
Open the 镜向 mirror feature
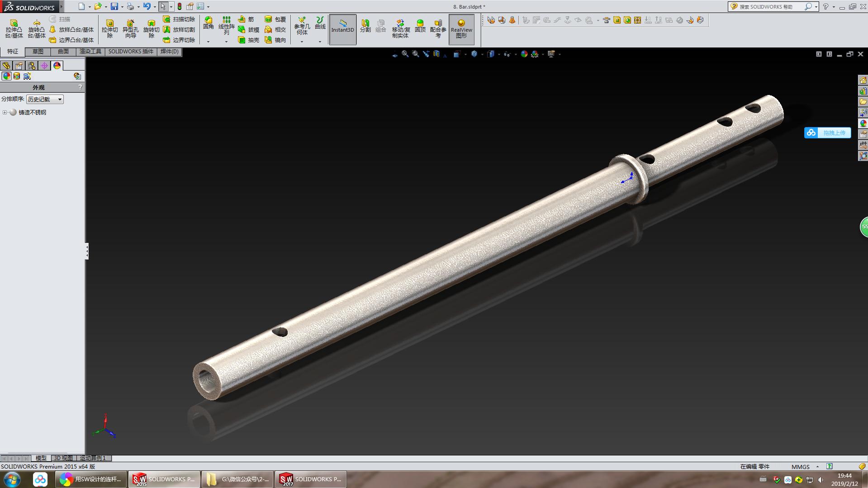pos(278,40)
